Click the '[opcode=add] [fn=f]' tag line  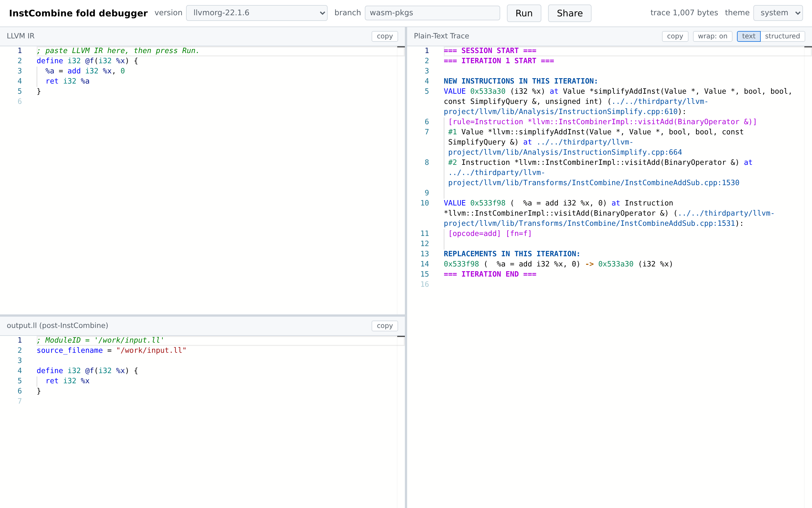[x=490, y=233]
